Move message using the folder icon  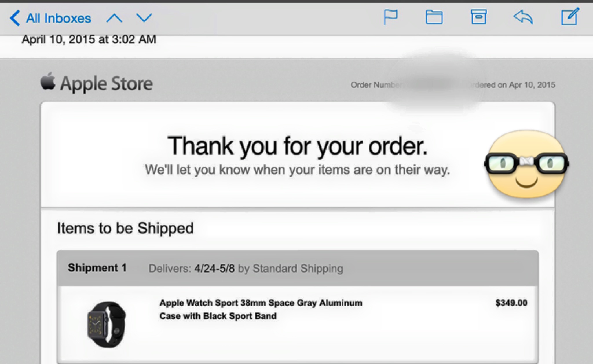pyautogui.click(x=434, y=17)
